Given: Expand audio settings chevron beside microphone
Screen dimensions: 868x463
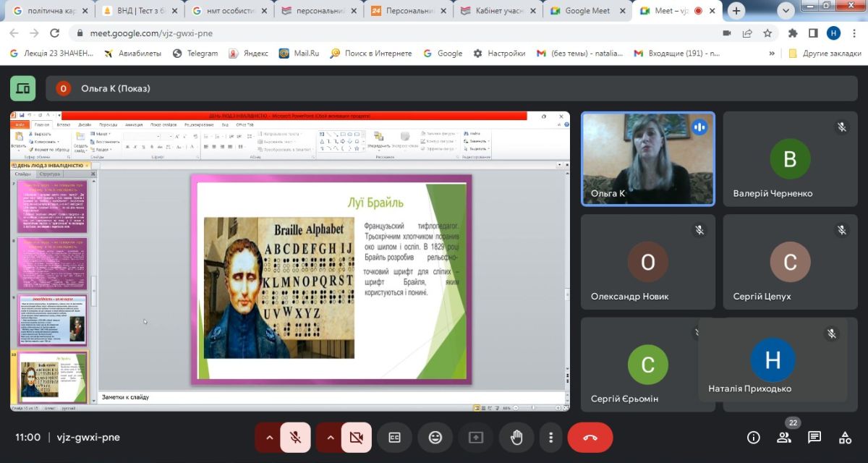Looking at the screenshot, I should pos(269,438).
